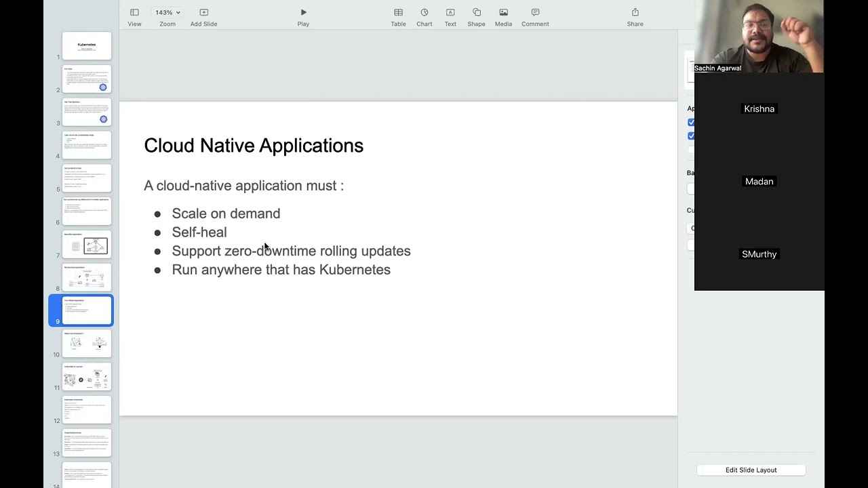Screen dimensions: 868x488
Task: Insert a Chart from the toolbar
Action: (x=425, y=12)
